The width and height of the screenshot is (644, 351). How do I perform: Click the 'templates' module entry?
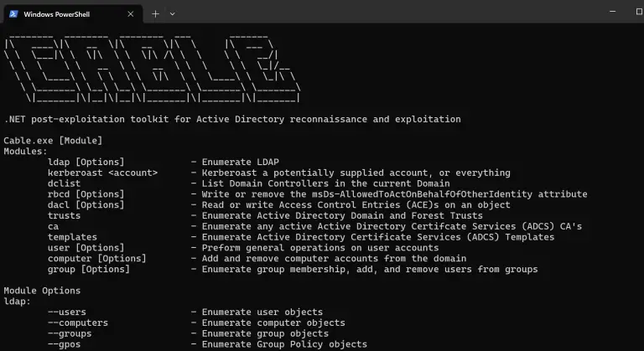tap(72, 237)
